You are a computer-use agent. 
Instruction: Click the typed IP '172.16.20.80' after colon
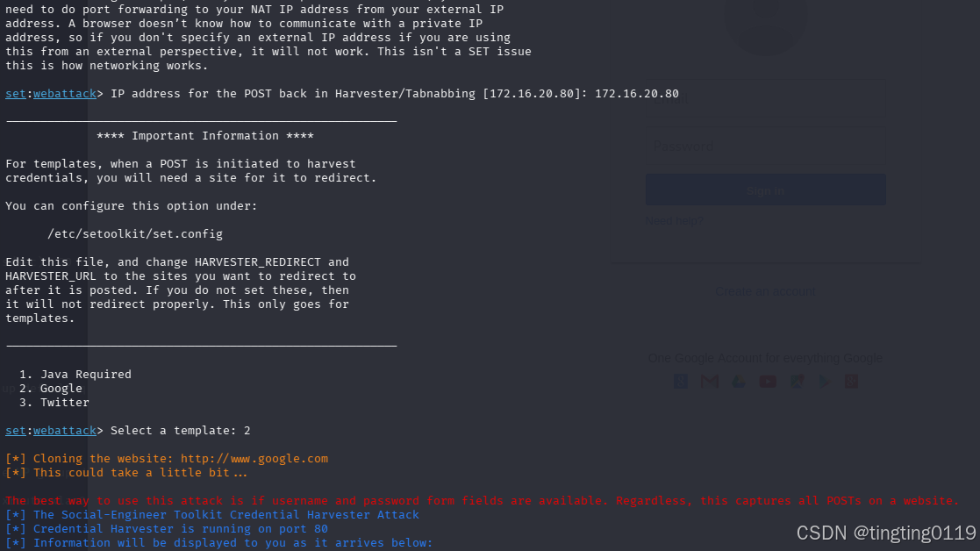tap(637, 94)
